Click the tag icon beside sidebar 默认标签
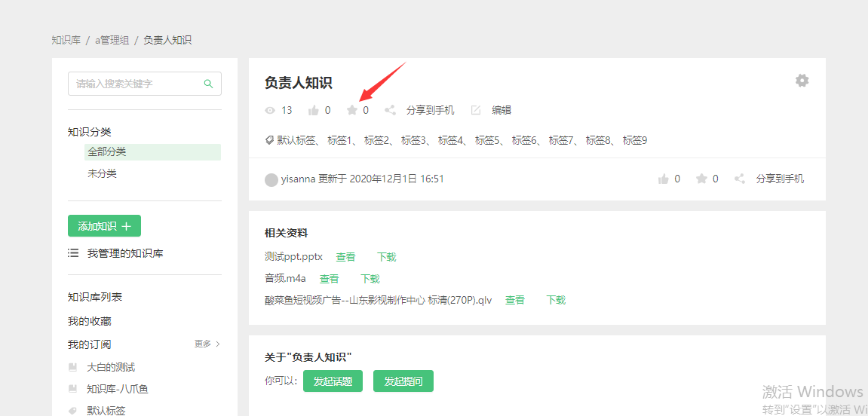 [x=72, y=411]
